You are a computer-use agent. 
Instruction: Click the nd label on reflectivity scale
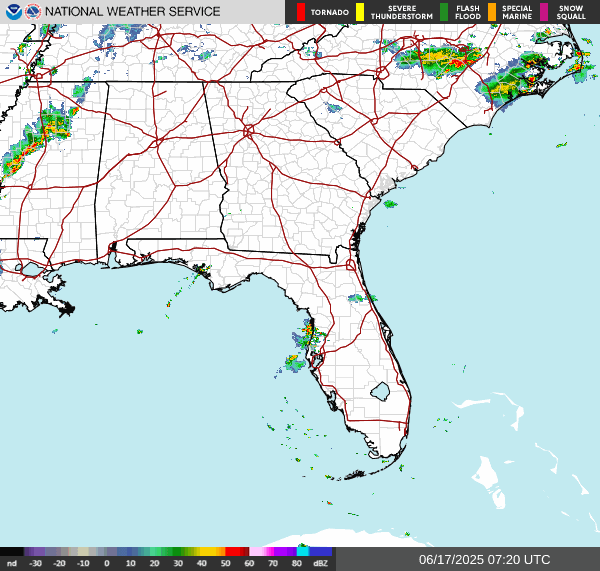click(x=12, y=563)
